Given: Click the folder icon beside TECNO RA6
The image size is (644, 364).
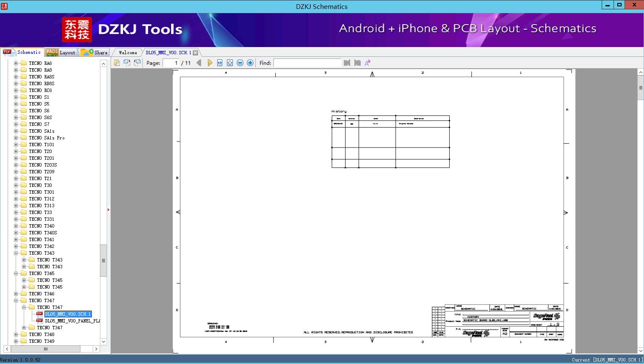Looking at the screenshot, I should (x=24, y=63).
